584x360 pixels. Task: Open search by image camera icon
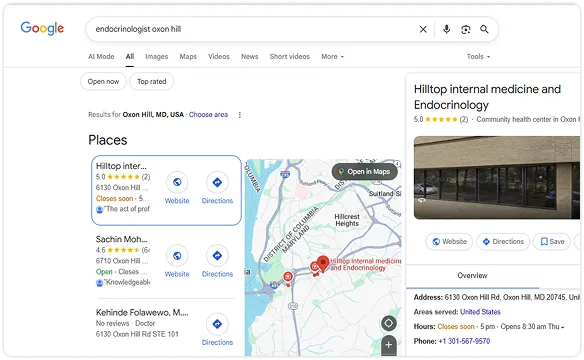tap(466, 29)
